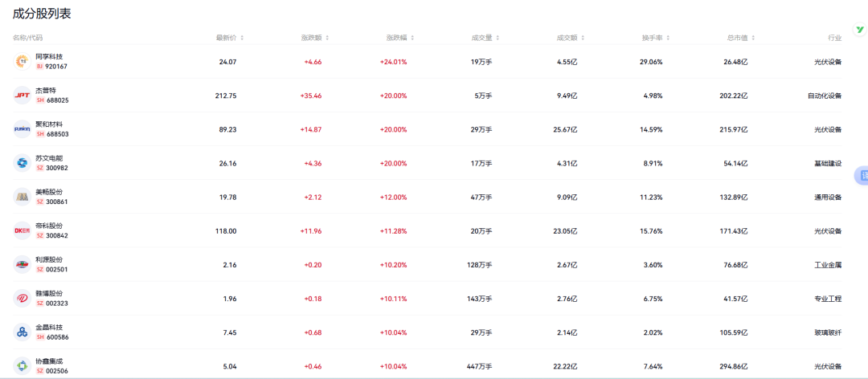The image size is (868, 379).
Task: Click the 玻璃玻纤 industry label
Action: coord(827,332)
